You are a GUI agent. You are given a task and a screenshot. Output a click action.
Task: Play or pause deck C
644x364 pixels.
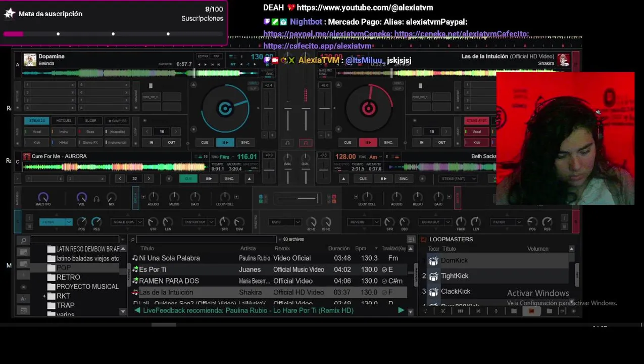pos(209,178)
